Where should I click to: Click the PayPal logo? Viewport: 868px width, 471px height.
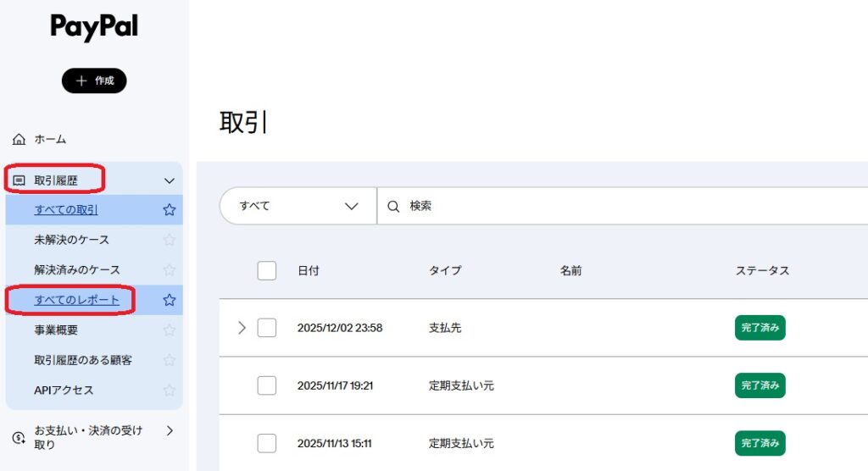click(x=94, y=28)
